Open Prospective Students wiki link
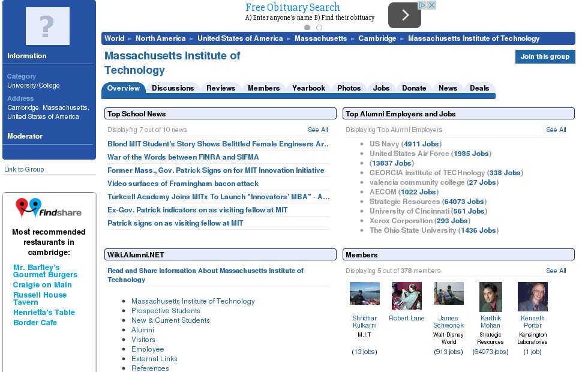 pos(166,311)
